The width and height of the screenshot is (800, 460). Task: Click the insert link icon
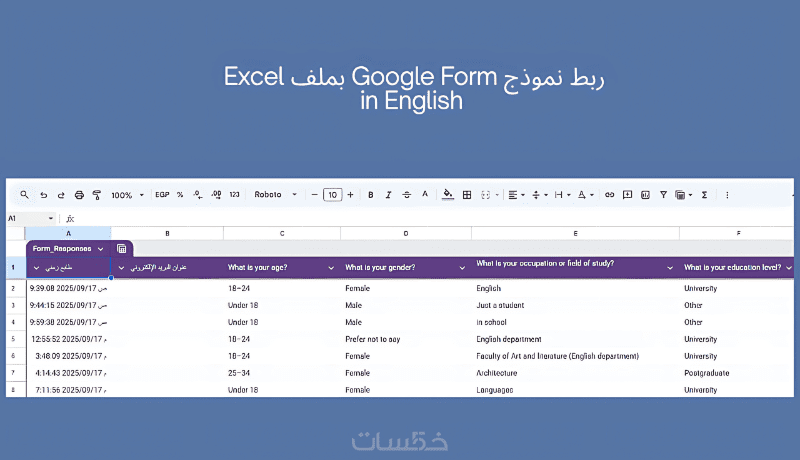coord(609,195)
